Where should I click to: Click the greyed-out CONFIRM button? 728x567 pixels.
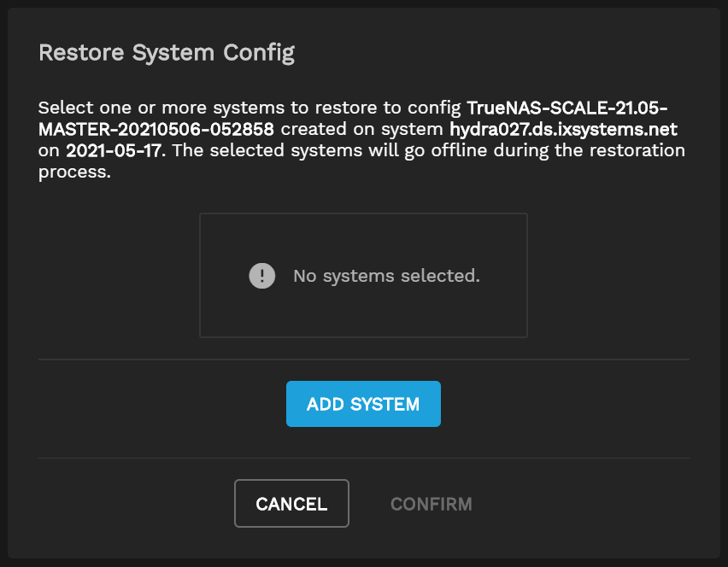(x=431, y=504)
